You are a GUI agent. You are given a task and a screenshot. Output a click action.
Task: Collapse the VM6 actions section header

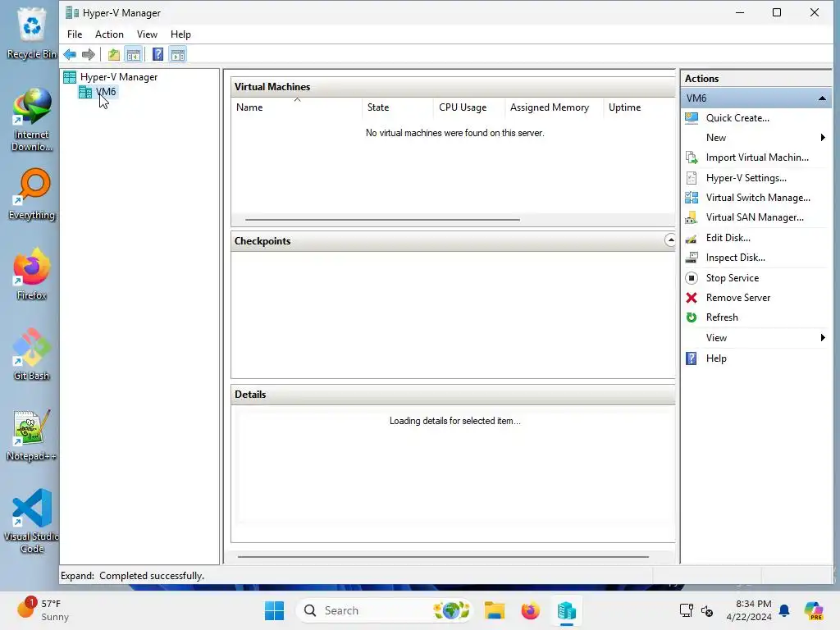click(822, 98)
